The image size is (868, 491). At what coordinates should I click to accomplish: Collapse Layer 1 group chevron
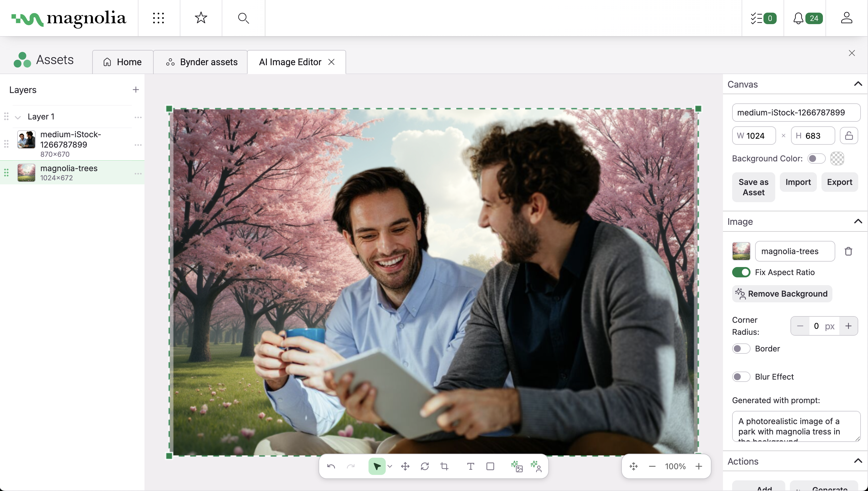coord(18,117)
